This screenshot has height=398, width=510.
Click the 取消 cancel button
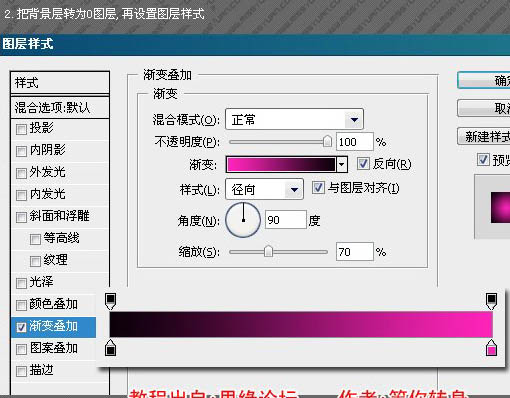[x=484, y=108]
